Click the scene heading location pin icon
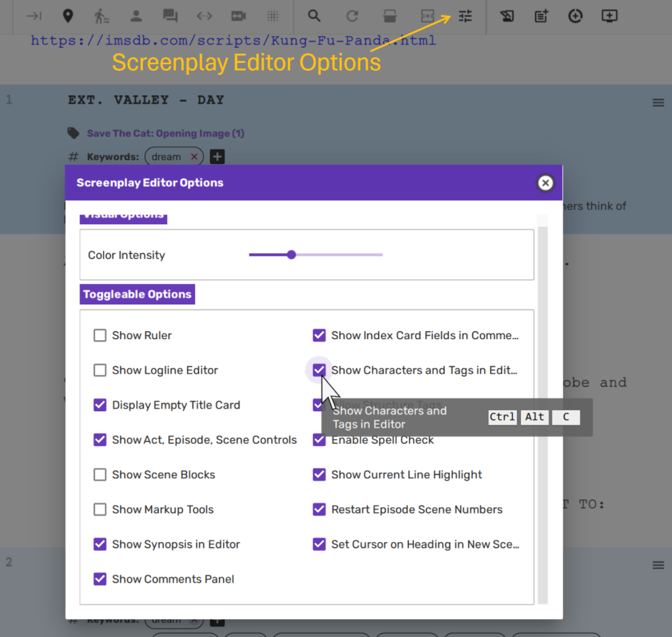 click(68, 16)
